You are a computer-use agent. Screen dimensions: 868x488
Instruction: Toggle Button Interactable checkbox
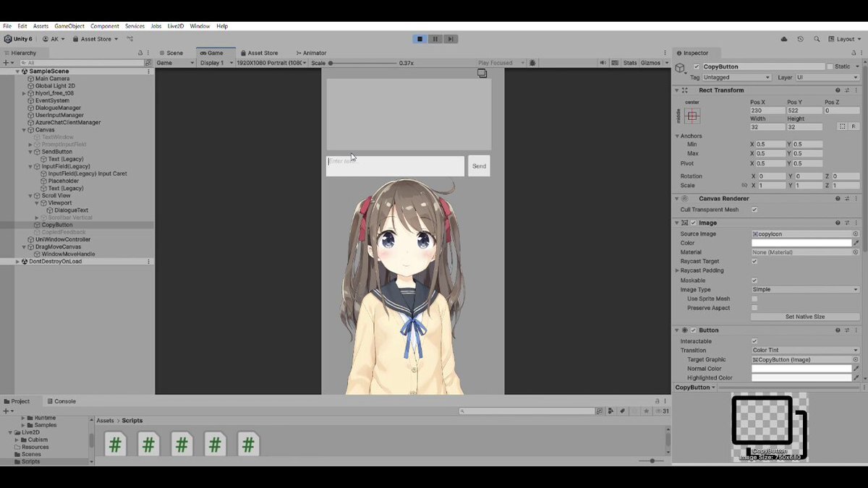pos(754,341)
